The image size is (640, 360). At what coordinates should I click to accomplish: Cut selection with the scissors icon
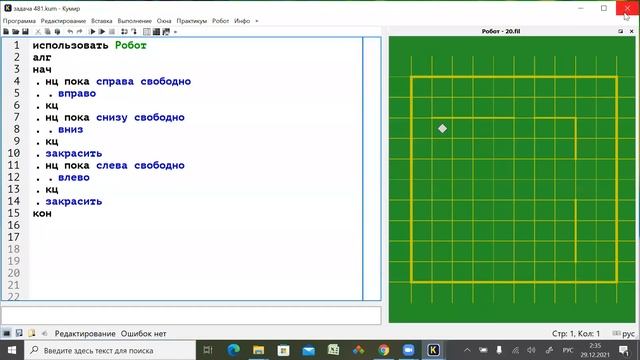(x=38, y=31)
